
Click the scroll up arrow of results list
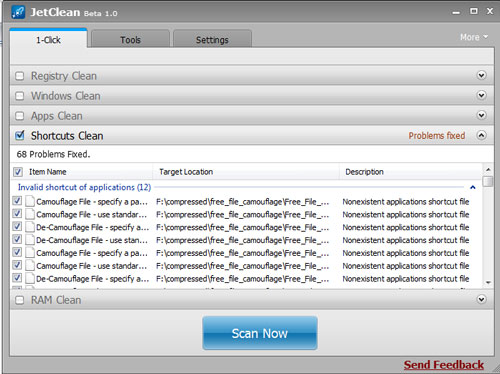pos(488,169)
